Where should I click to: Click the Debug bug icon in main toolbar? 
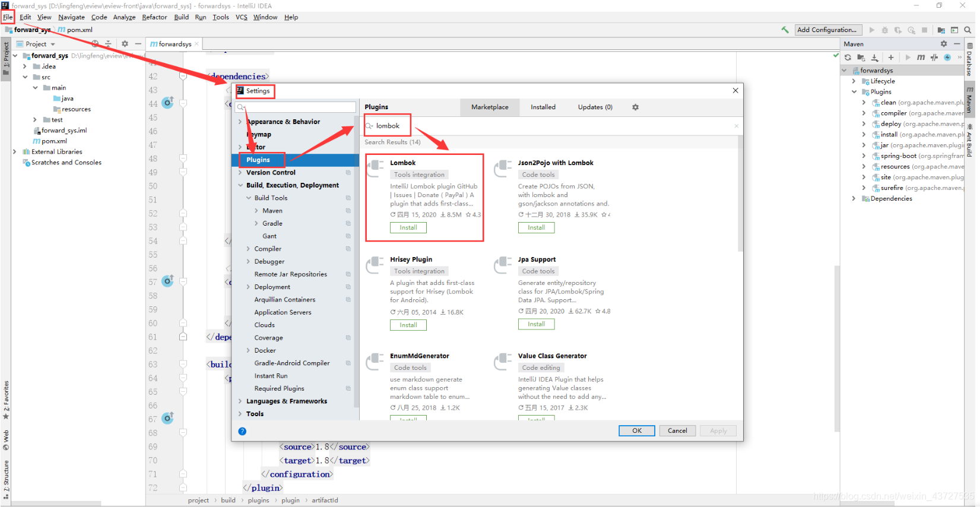(x=885, y=30)
